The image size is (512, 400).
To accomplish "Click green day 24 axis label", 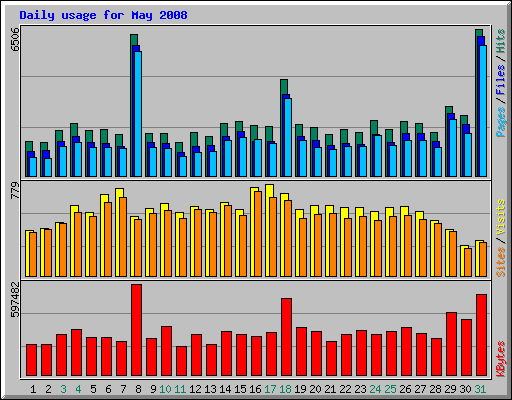I will tap(375, 389).
